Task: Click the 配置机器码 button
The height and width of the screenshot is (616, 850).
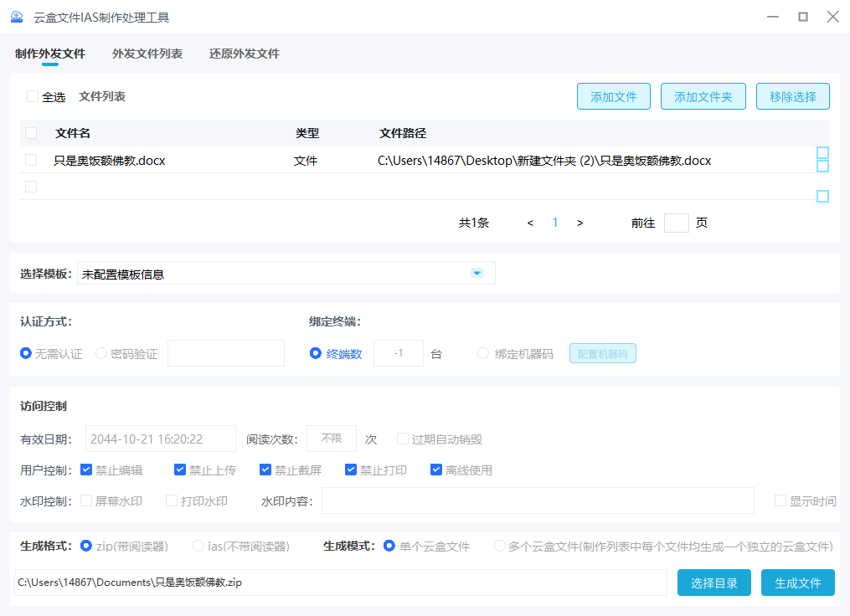Action: [x=602, y=353]
